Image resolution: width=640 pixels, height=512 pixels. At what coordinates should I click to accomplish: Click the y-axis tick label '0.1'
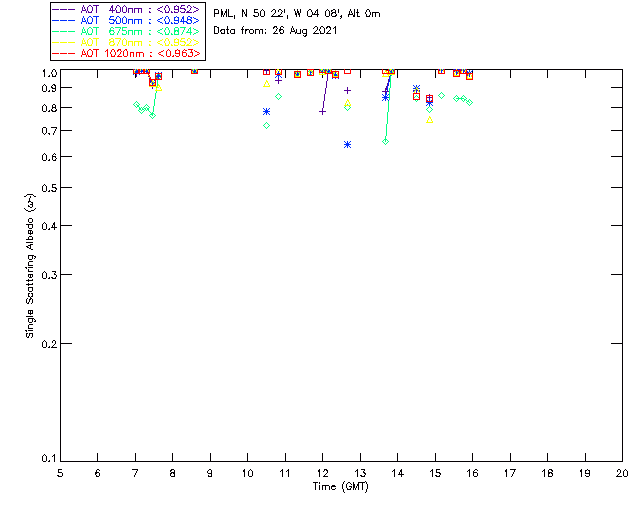(x=49, y=459)
